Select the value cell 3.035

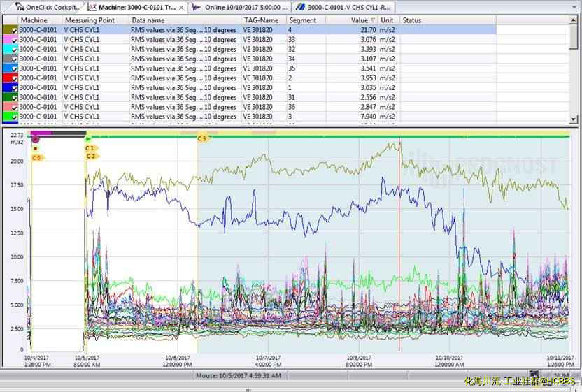click(351, 87)
